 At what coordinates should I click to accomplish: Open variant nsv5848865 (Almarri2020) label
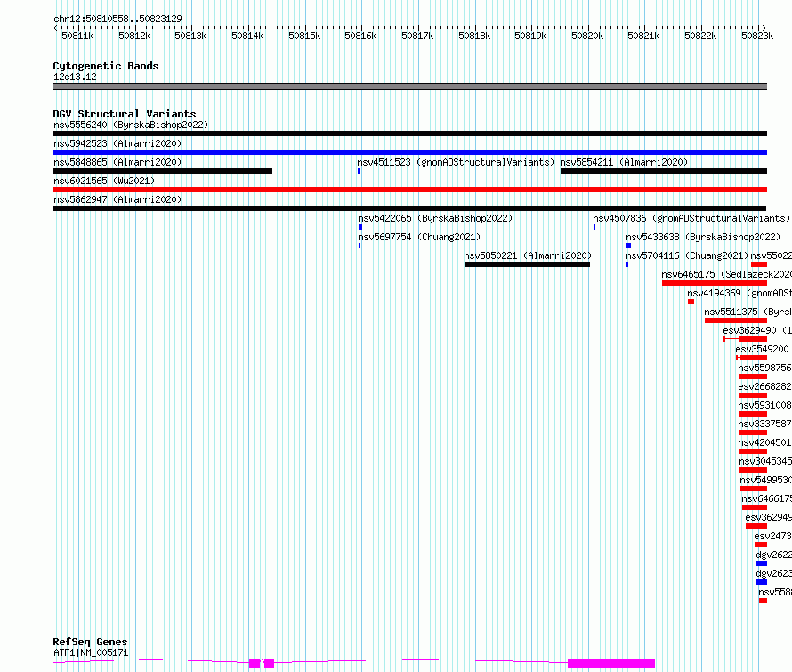[117, 162]
